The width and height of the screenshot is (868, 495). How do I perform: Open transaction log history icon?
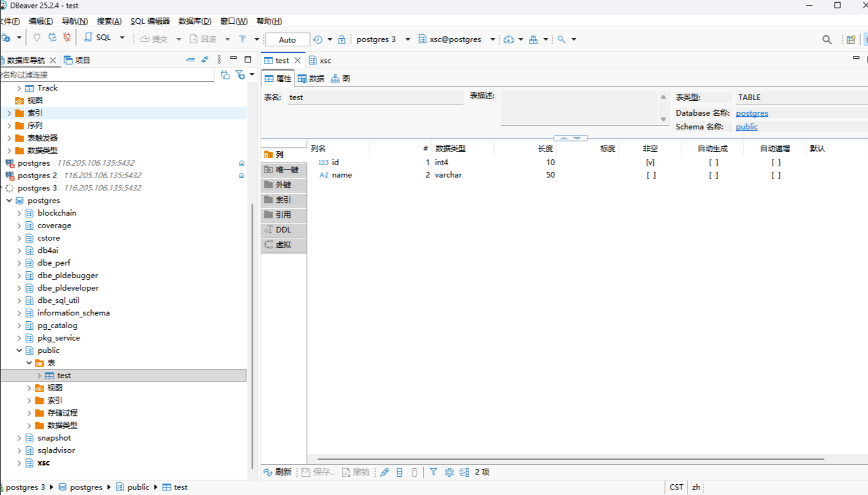[x=317, y=39]
